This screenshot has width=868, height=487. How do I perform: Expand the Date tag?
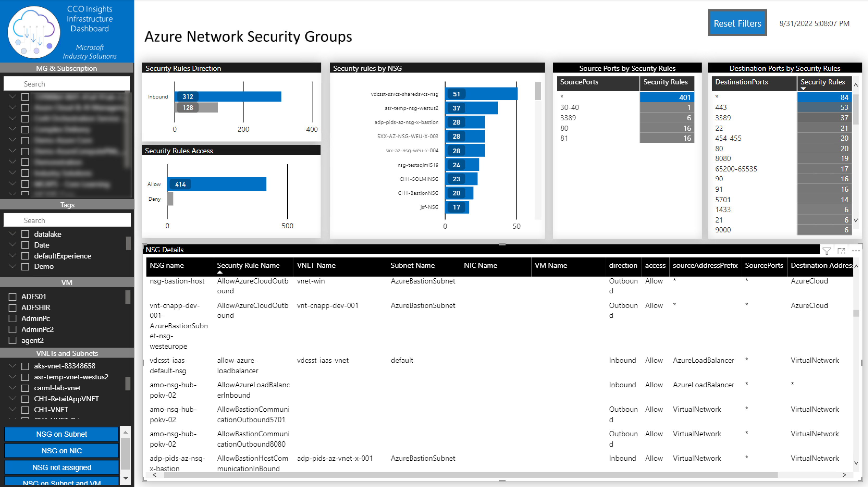(13, 244)
